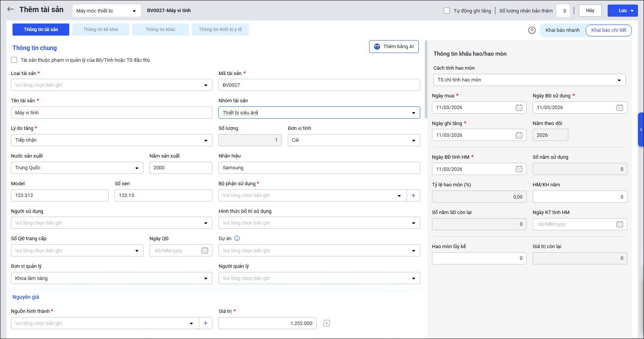
Task: Switch to Khai báo nhanh mode
Action: pos(562,30)
